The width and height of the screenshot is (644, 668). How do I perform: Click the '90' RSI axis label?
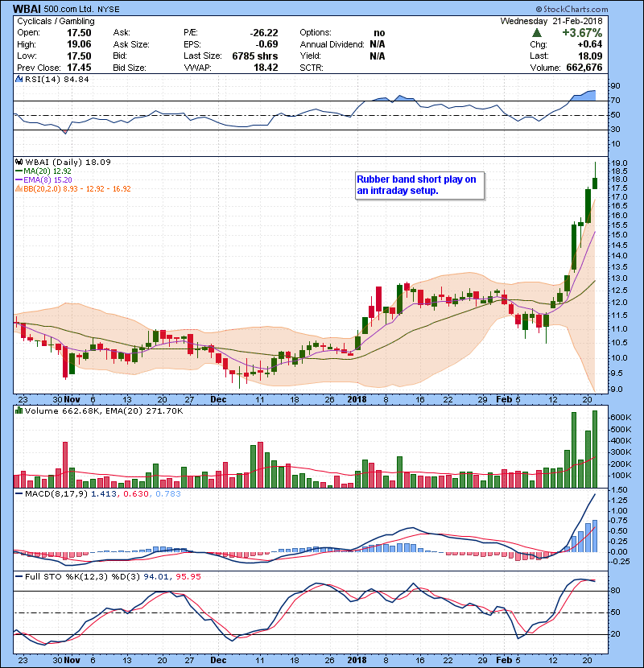point(615,85)
